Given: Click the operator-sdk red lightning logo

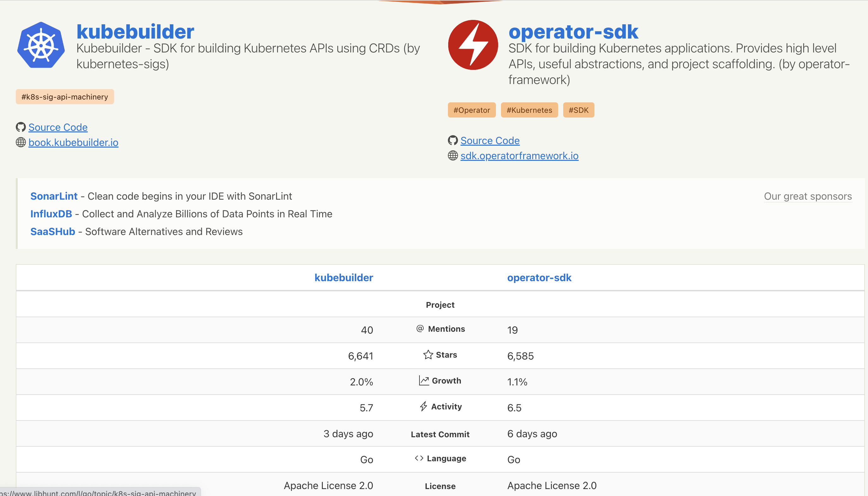Looking at the screenshot, I should (x=473, y=45).
